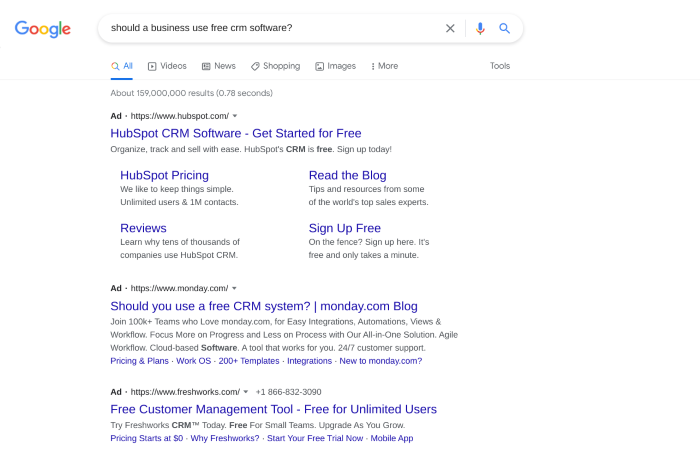The width and height of the screenshot is (700, 457).
Task: Visit the HubSpot Pricing sitelink
Action: click(164, 175)
